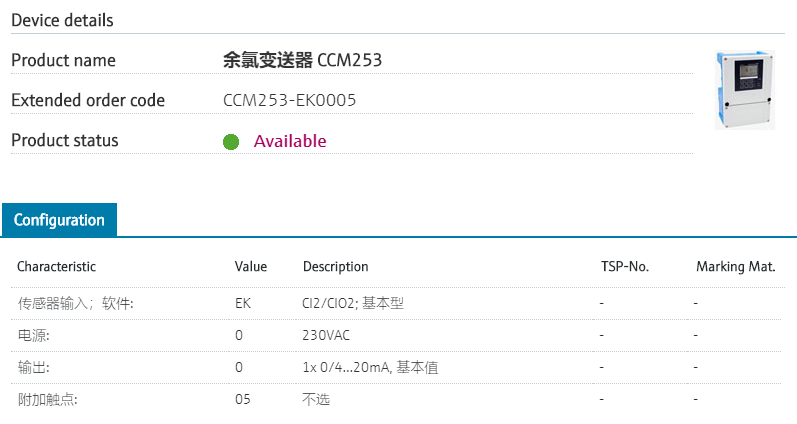Click the extended order code CCM253-EK0005
This screenshot has width=797, height=424.
[x=289, y=100]
